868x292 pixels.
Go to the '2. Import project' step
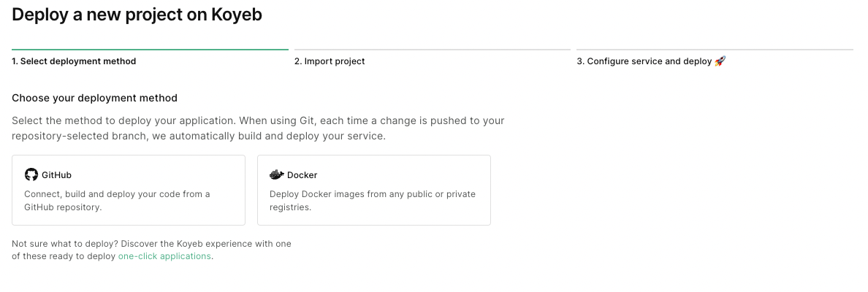[330, 61]
